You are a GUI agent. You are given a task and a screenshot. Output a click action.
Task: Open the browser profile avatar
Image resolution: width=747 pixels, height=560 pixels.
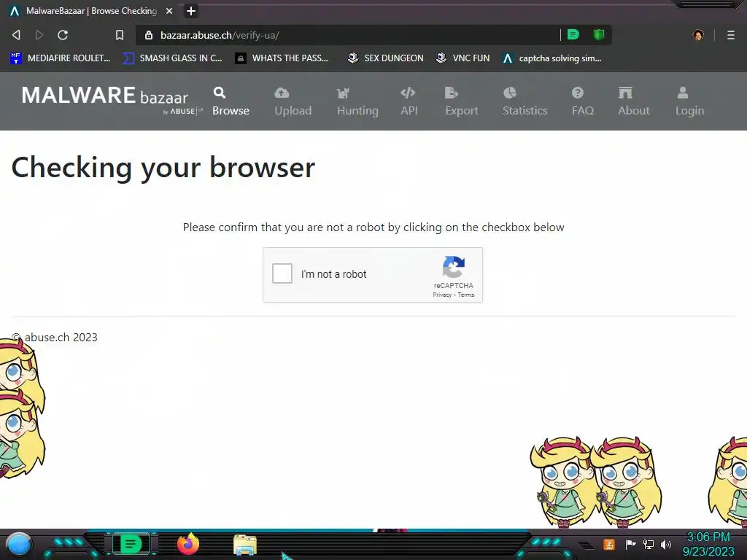(698, 35)
